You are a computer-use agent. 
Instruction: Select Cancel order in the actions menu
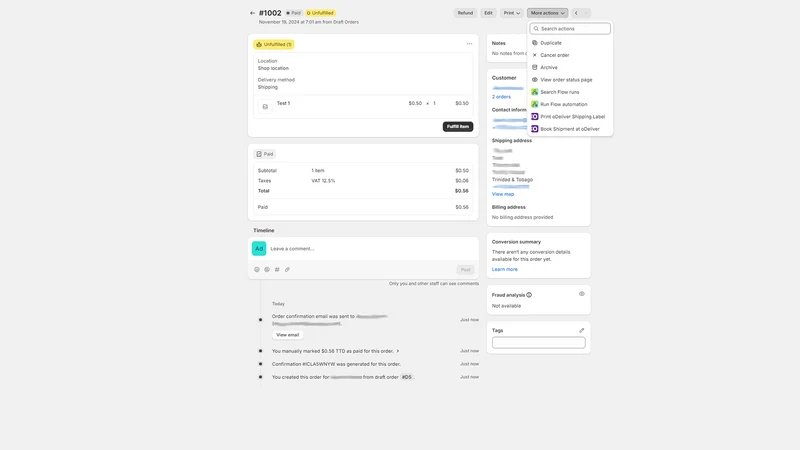[570, 55]
